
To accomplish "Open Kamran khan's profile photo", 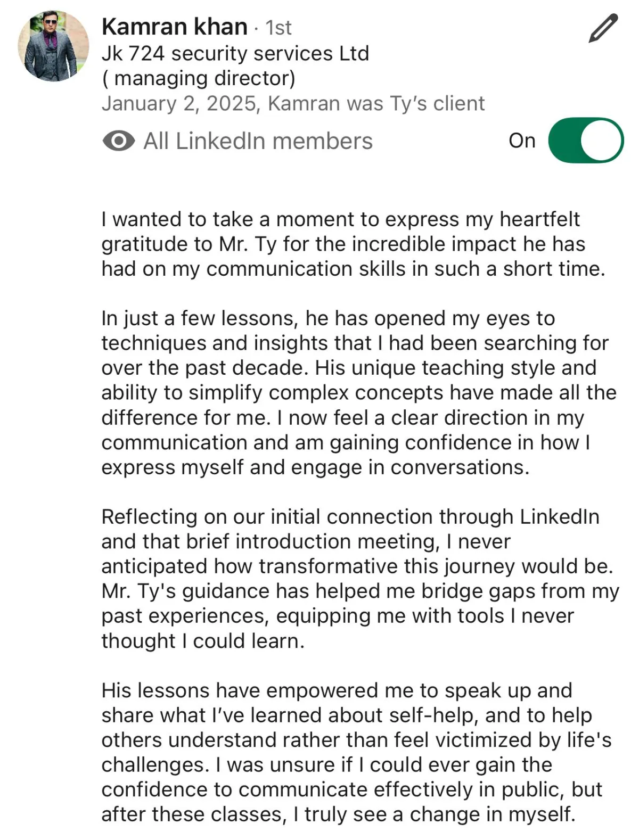I will pyautogui.click(x=53, y=46).
